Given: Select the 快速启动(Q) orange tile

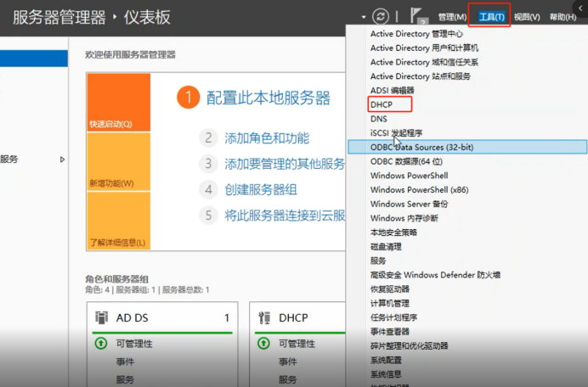Looking at the screenshot, I should pos(118,102).
